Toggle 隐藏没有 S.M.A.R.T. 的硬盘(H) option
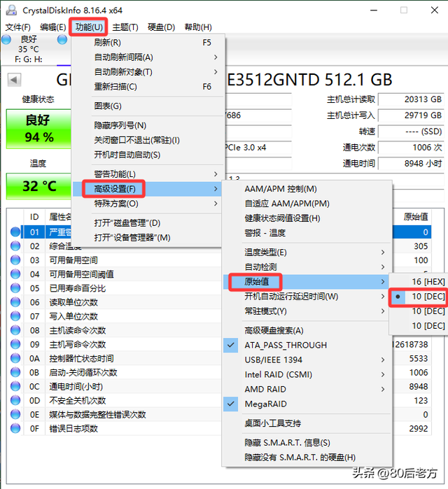 [307, 458]
